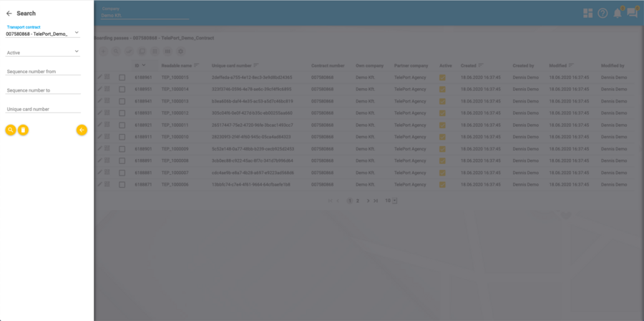Clear filters with the yellow trash button
This screenshot has height=321, width=644.
23,130
